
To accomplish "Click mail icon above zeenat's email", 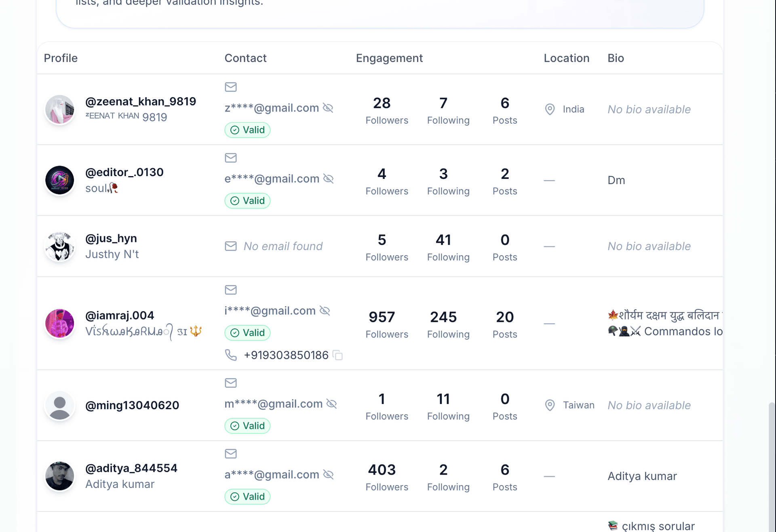I will pyautogui.click(x=231, y=87).
